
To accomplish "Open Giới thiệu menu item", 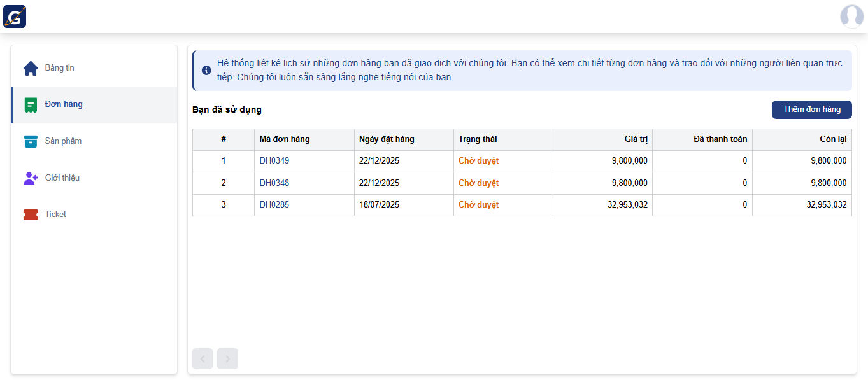I will (62, 178).
